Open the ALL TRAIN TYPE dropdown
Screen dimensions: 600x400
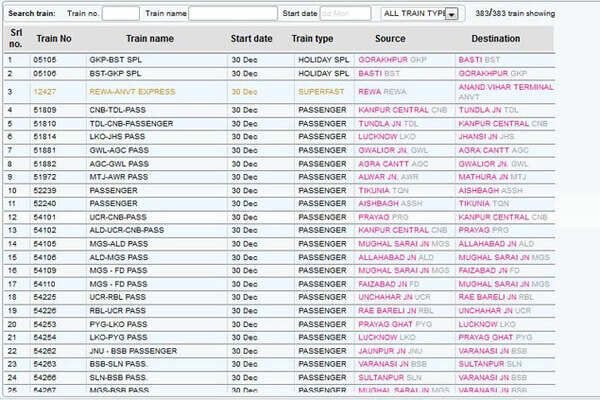pyautogui.click(x=414, y=13)
